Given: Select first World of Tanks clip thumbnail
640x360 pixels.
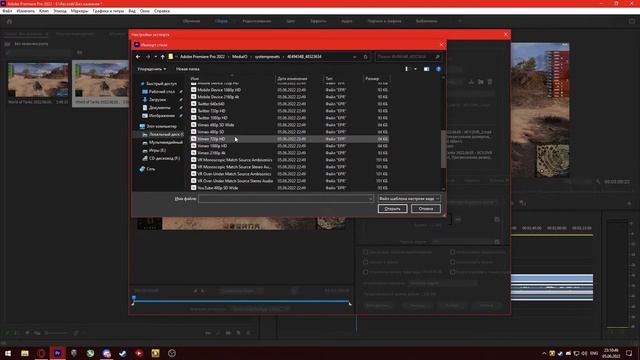Looking at the screenshot, I should [x=38, y=80].
